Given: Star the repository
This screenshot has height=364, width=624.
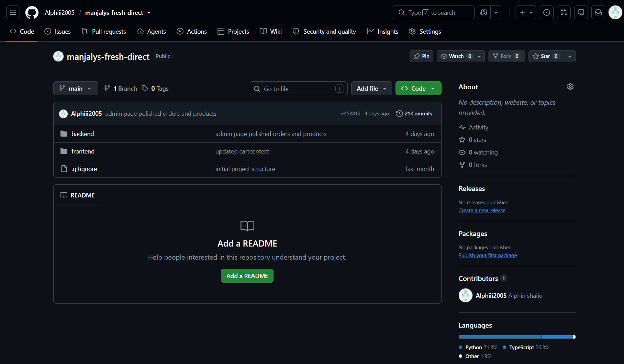Looking at the screenshot, I should (x=546, y=56).
